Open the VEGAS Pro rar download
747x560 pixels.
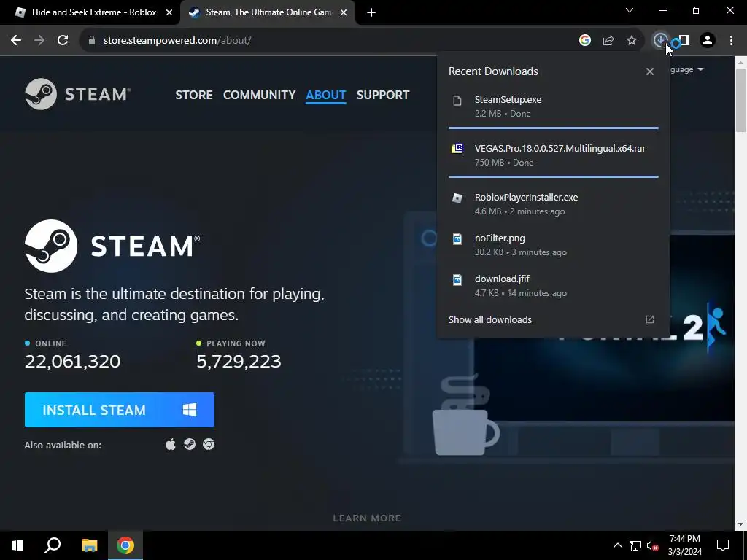(554, 155)
